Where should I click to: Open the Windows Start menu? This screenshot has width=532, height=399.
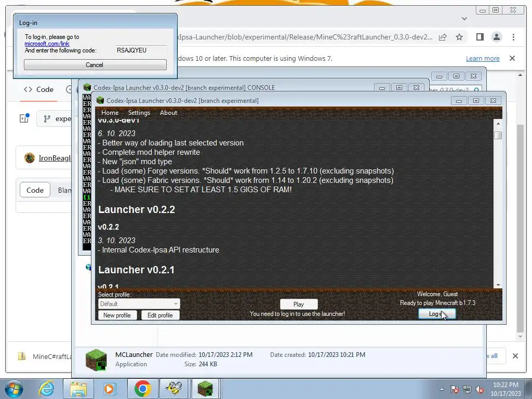pyautogui.click(x=14, y=389)
